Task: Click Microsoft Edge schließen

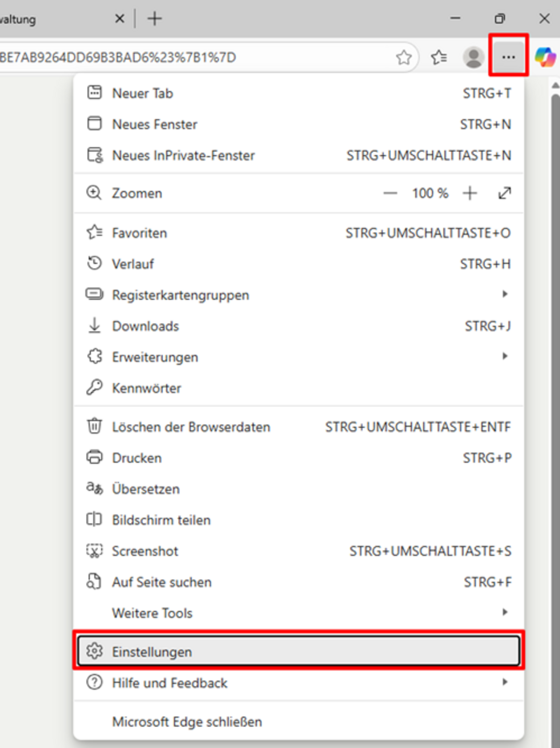Action: 187,721
